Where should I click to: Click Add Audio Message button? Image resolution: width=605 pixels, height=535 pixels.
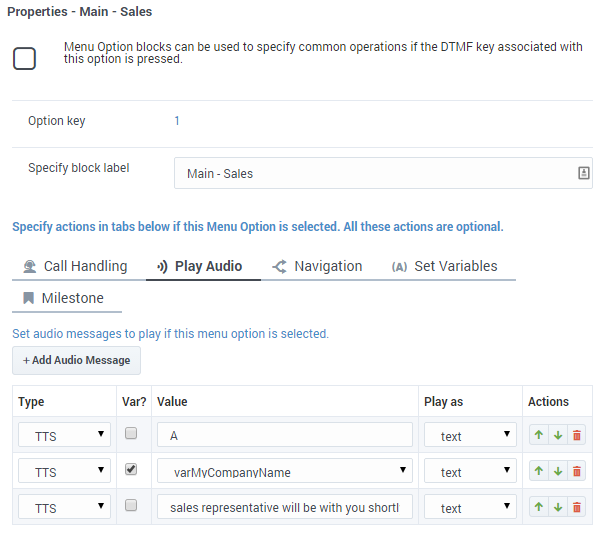tap(76, 360)
